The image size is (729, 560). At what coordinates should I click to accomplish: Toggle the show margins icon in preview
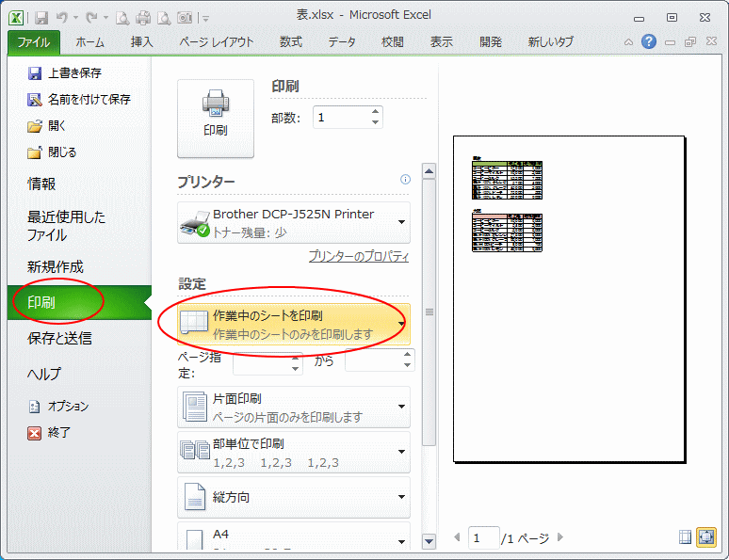click(685, 537)
